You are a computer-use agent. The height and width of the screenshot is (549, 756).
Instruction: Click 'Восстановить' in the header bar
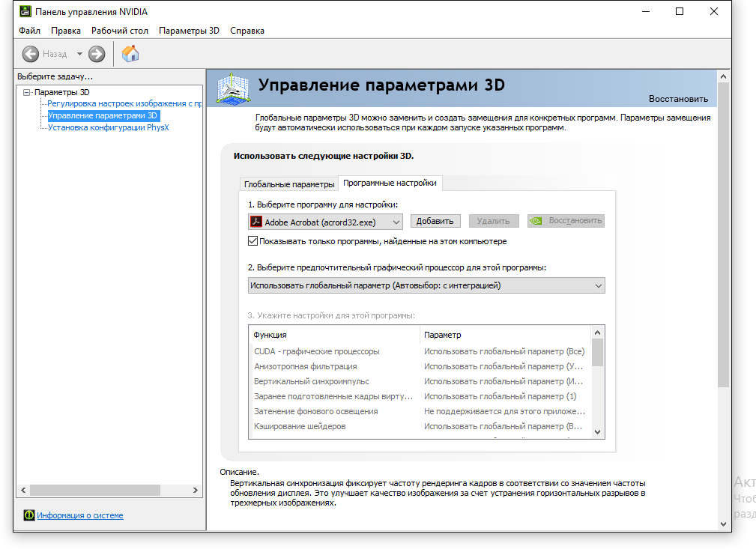pyautogui.click(x=677, y=98)
